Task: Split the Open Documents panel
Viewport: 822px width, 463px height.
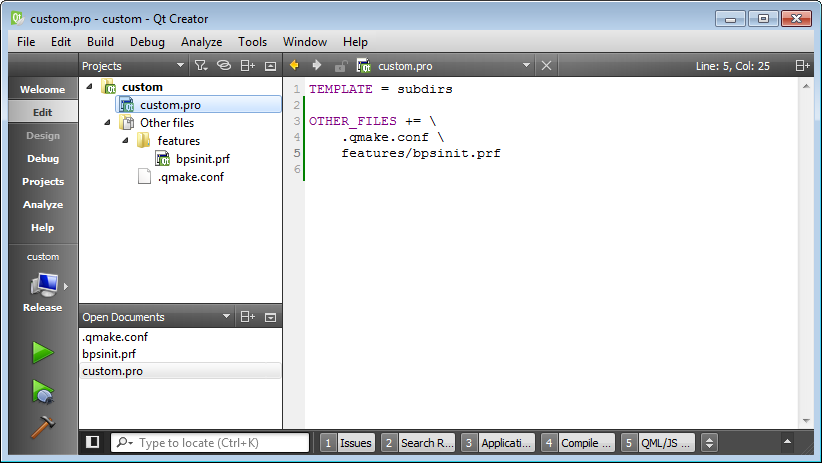Action: tap(247, 317)
